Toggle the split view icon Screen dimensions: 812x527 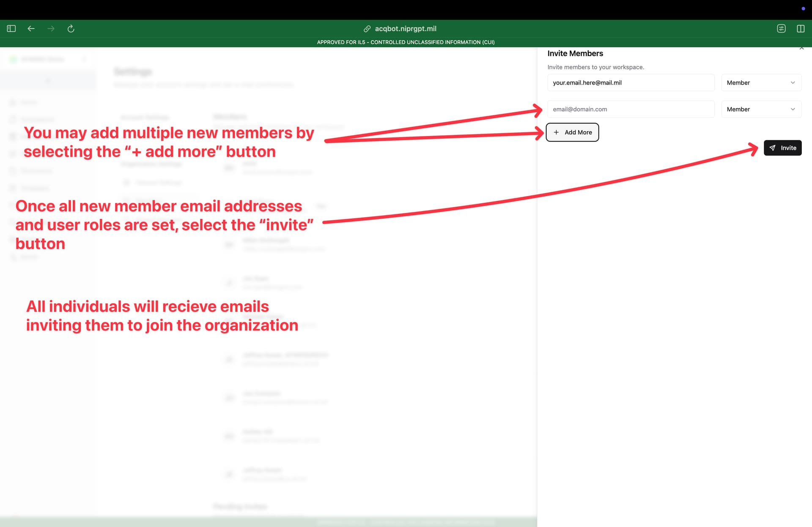coord(801,28)
